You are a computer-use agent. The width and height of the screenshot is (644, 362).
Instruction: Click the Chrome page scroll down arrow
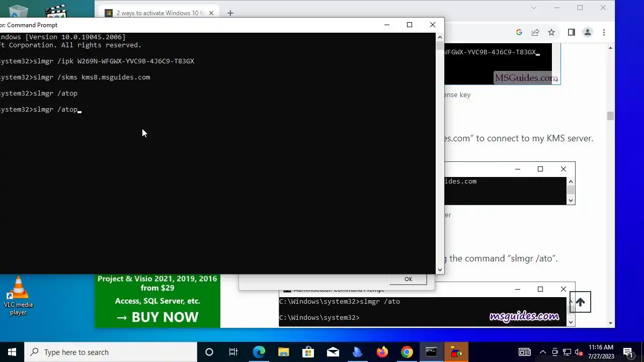(x=610, y=323)
